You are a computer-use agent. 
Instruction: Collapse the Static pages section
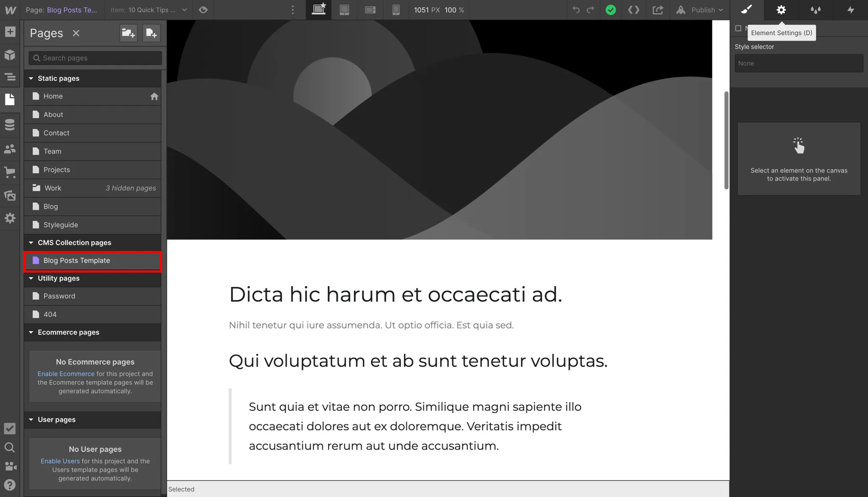(31, 78)
